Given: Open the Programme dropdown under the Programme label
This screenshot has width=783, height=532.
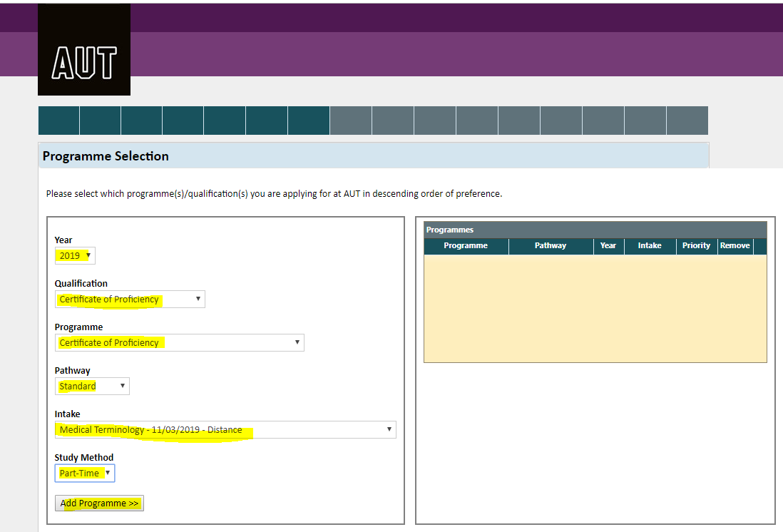Looking at the screenshot, I should coord(179,343).
